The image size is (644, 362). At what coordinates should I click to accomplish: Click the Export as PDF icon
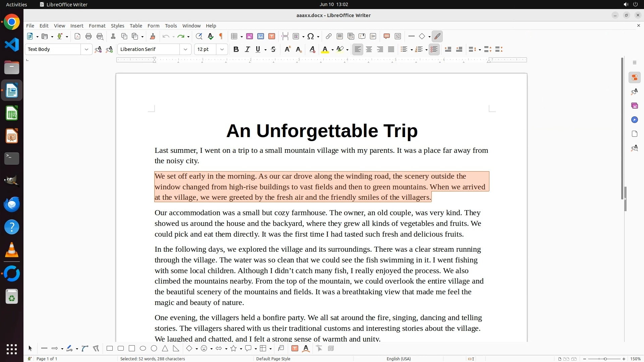click(77, 36)
